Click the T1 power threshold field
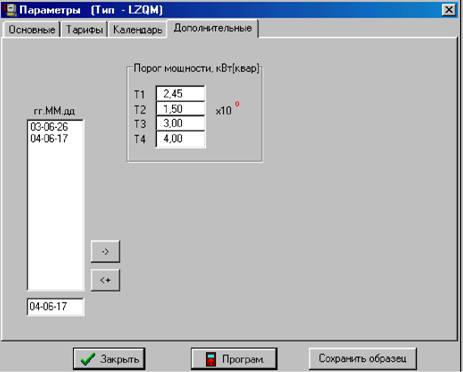Image resolution: width=463 pixels, height=372 pixels. point(180,94)
